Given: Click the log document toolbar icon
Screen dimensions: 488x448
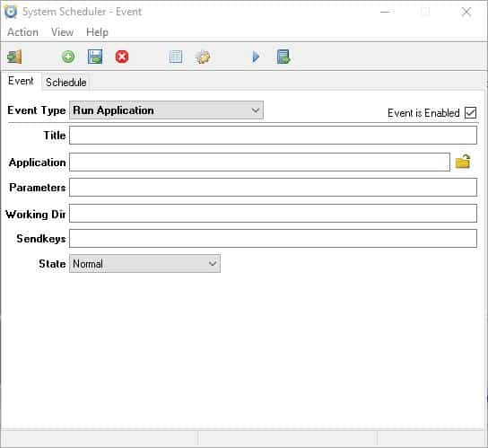Looking at the screenshot, I should [x=283, y=57].
